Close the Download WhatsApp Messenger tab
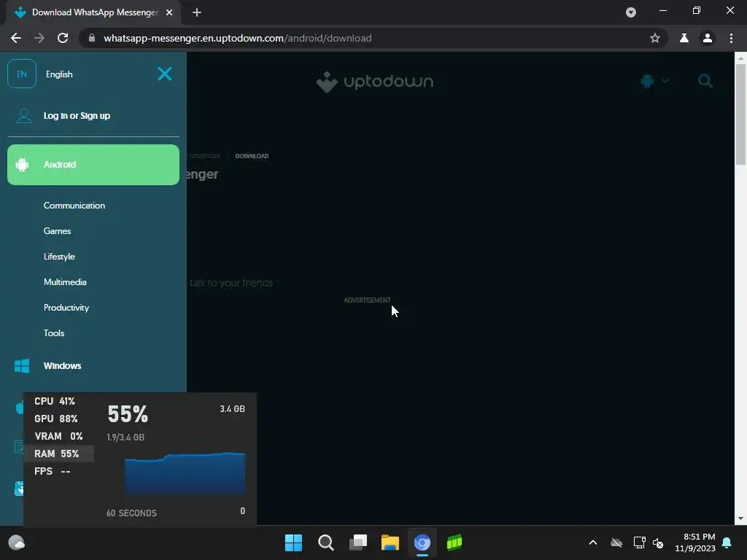The height and width of the screenshot is (560, 747). point(169,12)
